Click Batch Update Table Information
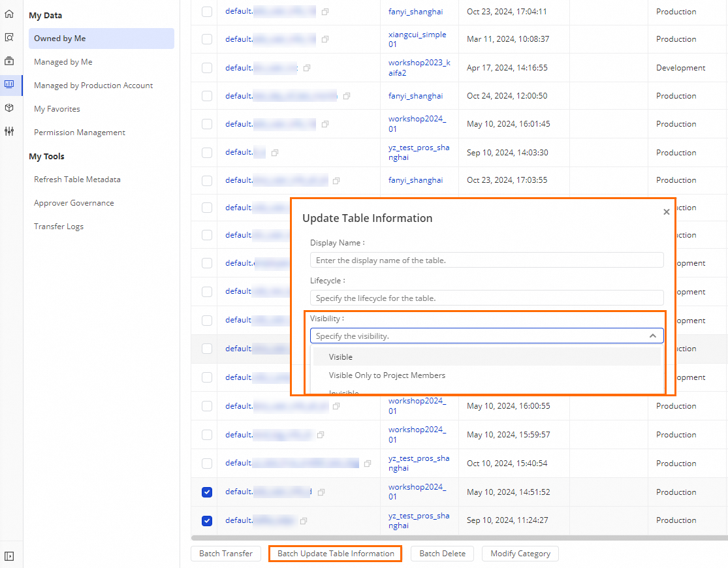 click(x=336, y=554)
